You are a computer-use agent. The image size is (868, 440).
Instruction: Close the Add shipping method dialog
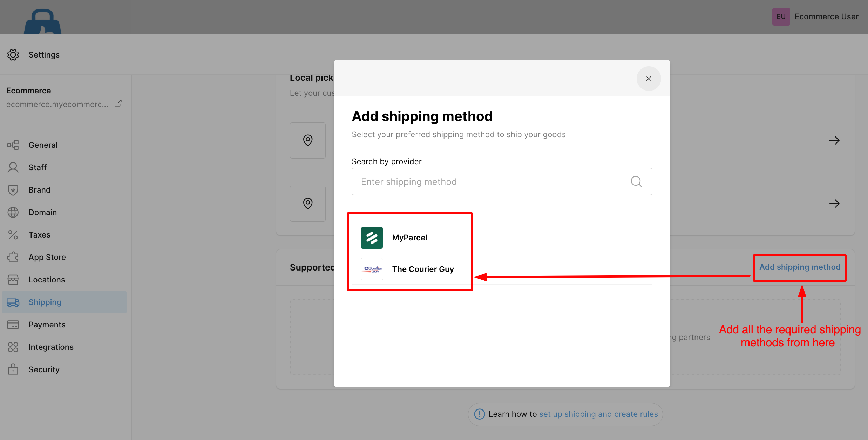[649, 79]
